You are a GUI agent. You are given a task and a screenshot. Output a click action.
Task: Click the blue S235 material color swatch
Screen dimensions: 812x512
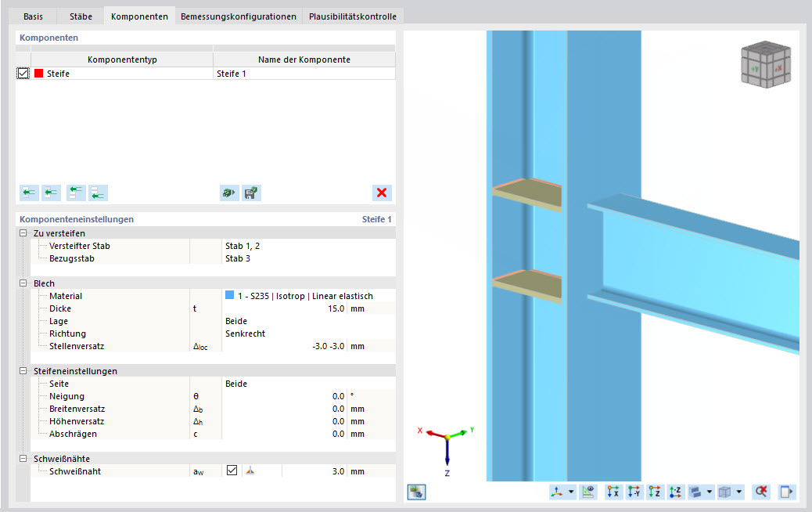(x=229, y=295)
